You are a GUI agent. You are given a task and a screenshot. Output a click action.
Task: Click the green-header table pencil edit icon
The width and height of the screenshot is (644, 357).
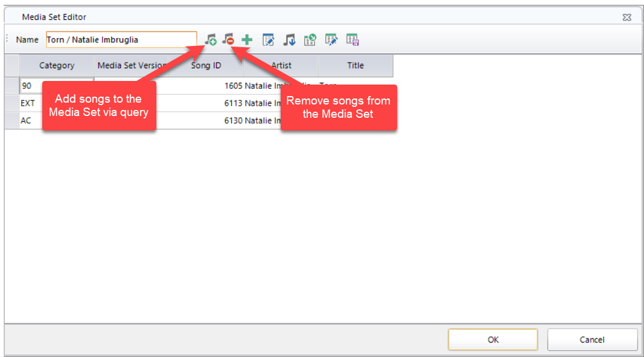click(x=331, y=40)
